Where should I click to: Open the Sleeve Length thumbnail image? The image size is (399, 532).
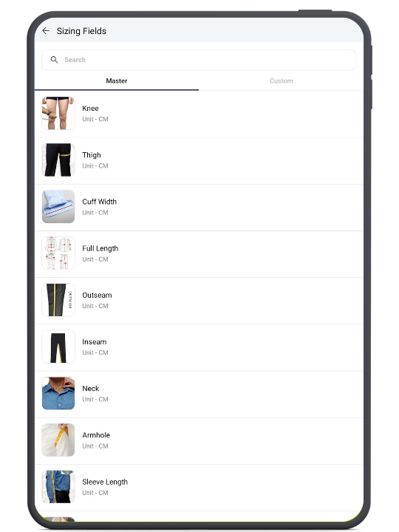[58, 486]
